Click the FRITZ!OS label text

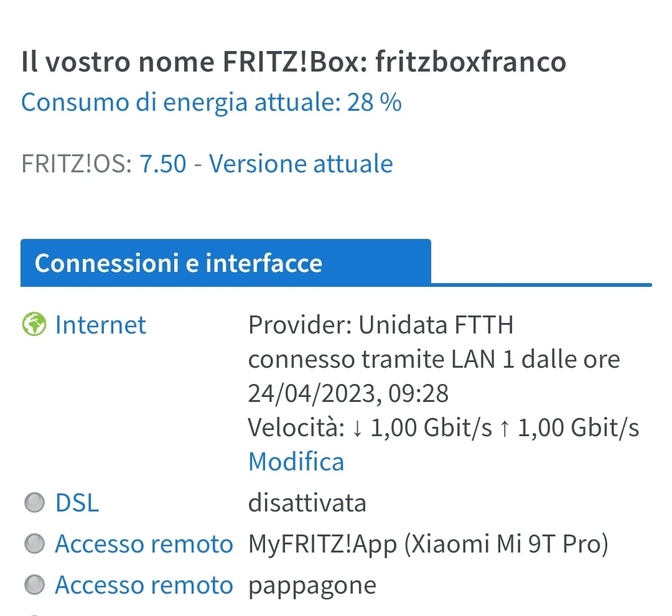point(77,164)
